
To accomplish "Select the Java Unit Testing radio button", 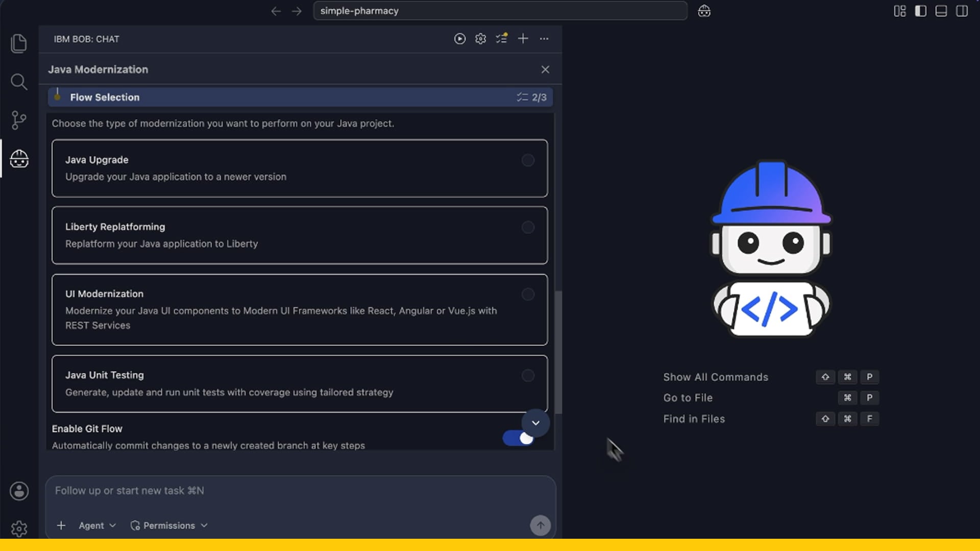I will [x=528, y=375].
